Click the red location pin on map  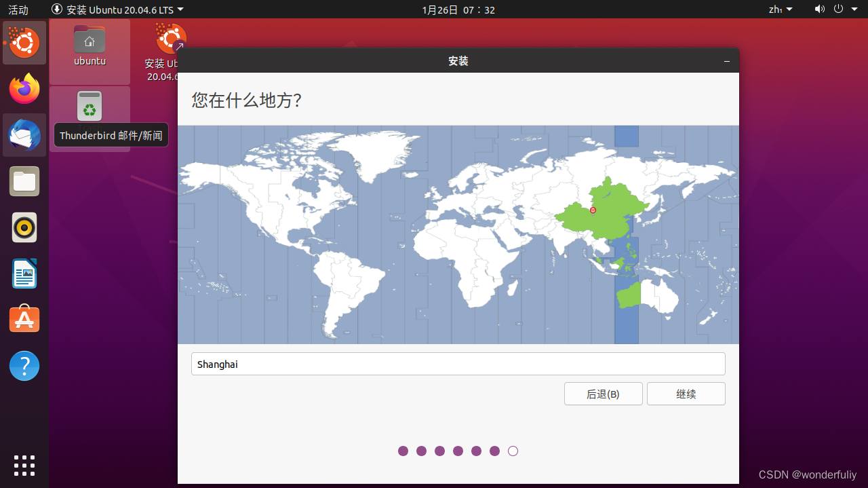pos(593,210)
